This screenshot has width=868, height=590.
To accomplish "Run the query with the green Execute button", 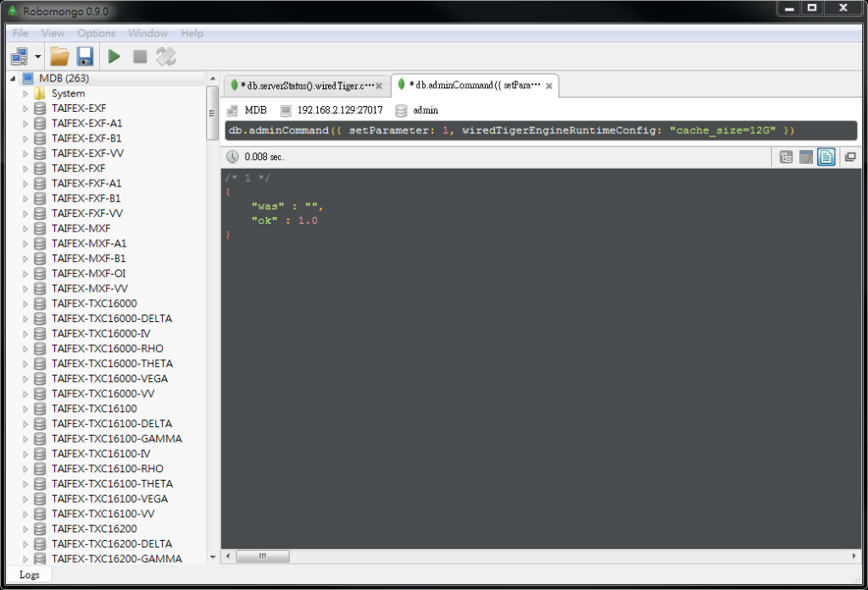I will pos(114,57).
